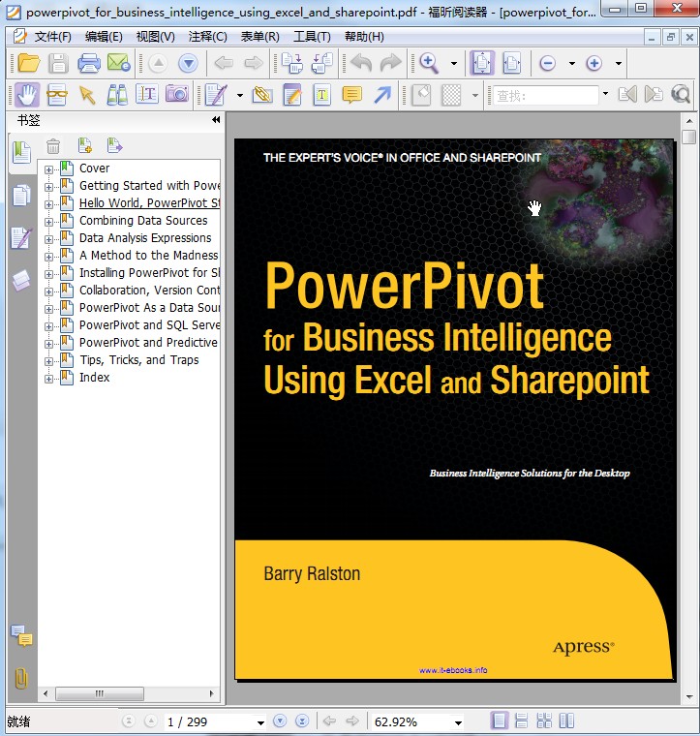Image resolution: width=700 pixels, height=736 pixels.
Task: Select the Snapshot camera tool
Action: (x=176, y=95)
